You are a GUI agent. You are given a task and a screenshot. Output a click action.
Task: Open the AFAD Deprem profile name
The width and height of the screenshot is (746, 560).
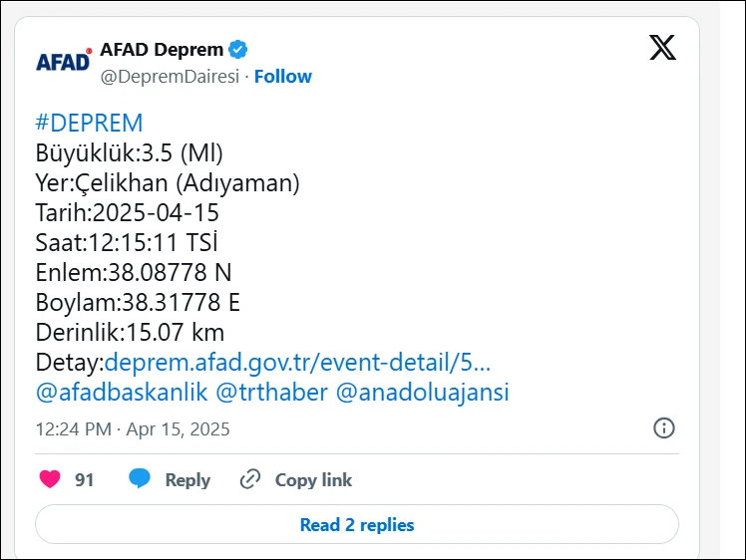tap(161, 50)
